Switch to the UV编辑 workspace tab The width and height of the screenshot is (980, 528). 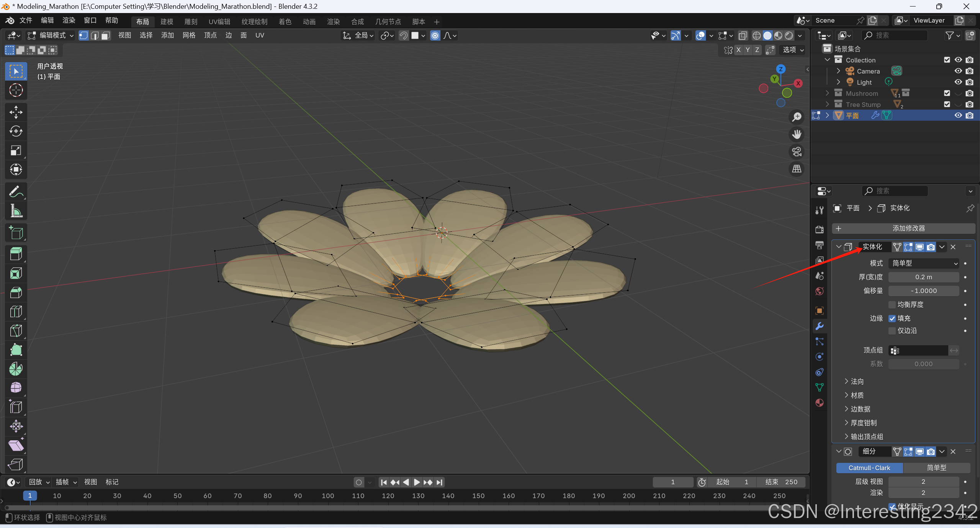[219, 22]
